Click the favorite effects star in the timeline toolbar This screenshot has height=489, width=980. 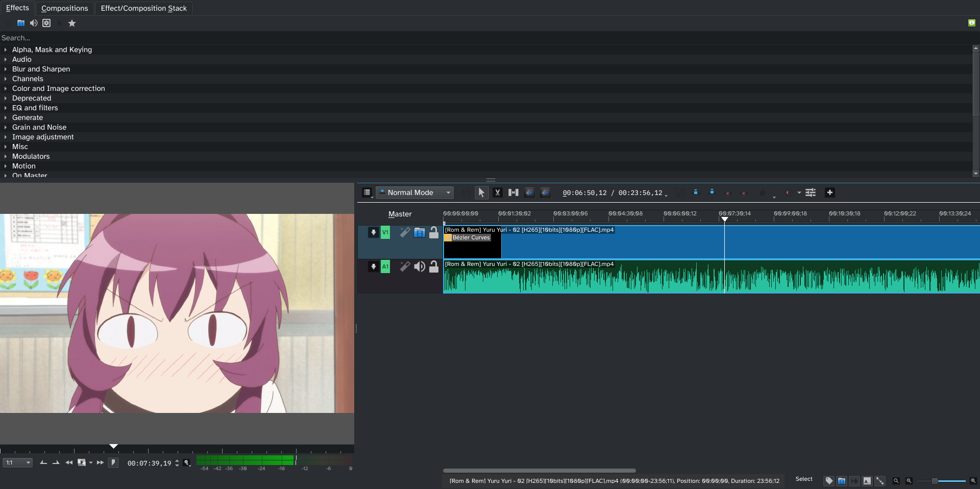click(x=763, y=192)
